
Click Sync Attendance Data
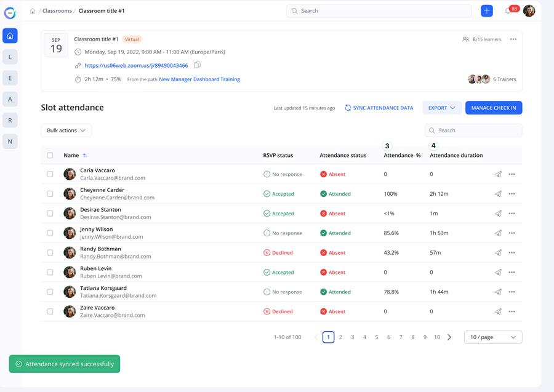tap(379, 108)
